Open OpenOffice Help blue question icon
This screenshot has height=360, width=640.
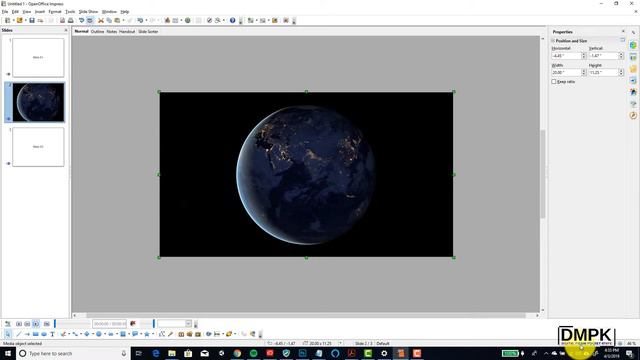232,20
